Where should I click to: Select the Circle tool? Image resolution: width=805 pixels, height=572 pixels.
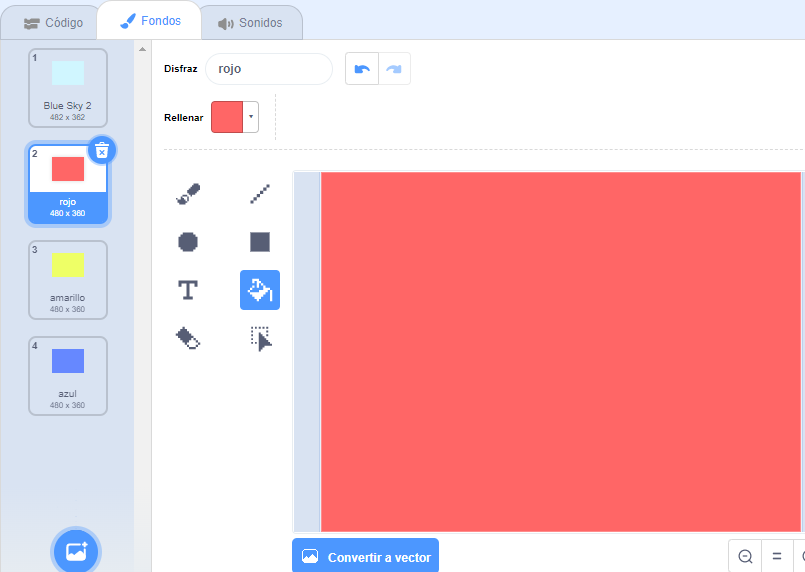click(188, 242)
